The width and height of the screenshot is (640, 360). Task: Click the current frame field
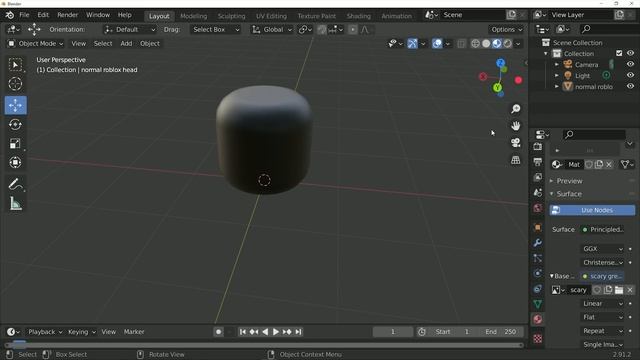393,332
